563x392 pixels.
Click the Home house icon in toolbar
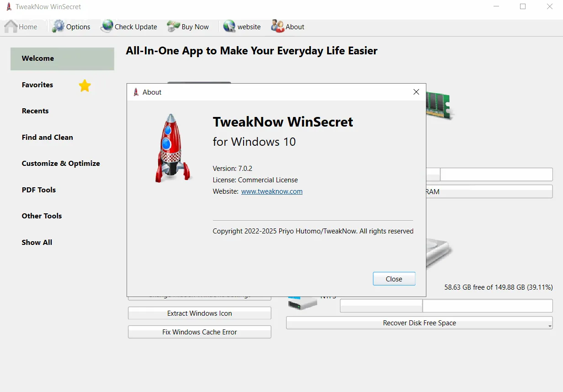(x=11, y=26)
